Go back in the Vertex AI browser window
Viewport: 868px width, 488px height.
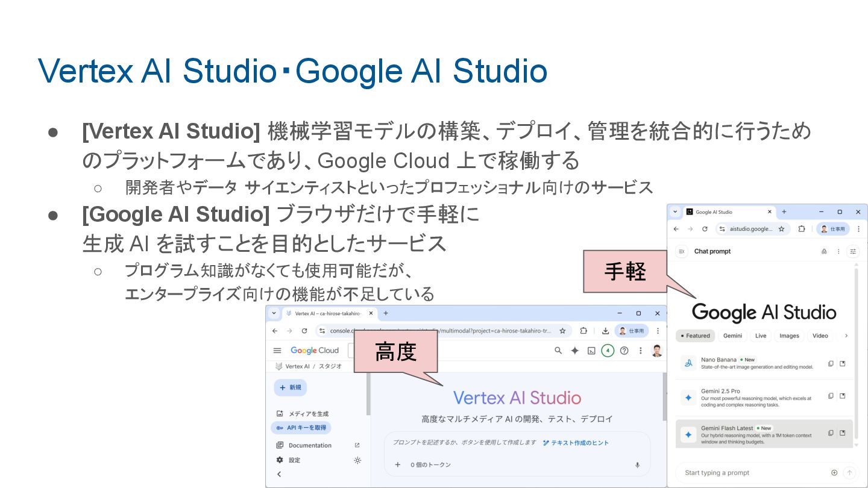click(275, 331)
